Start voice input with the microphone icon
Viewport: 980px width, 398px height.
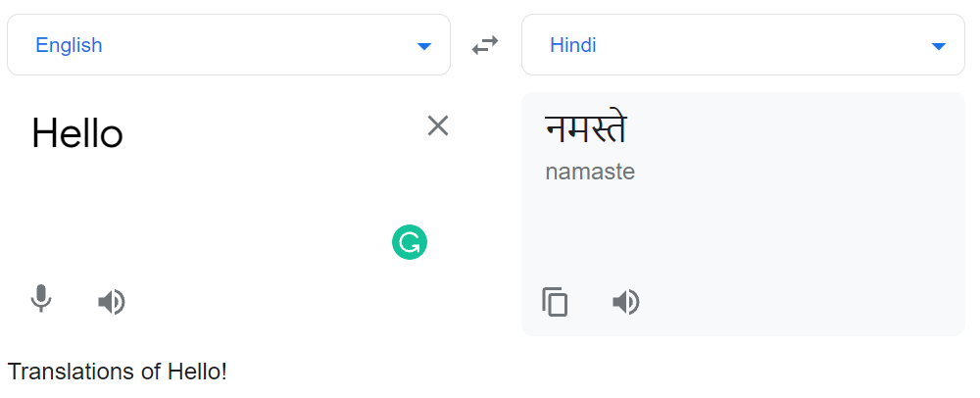coord(41,299)
